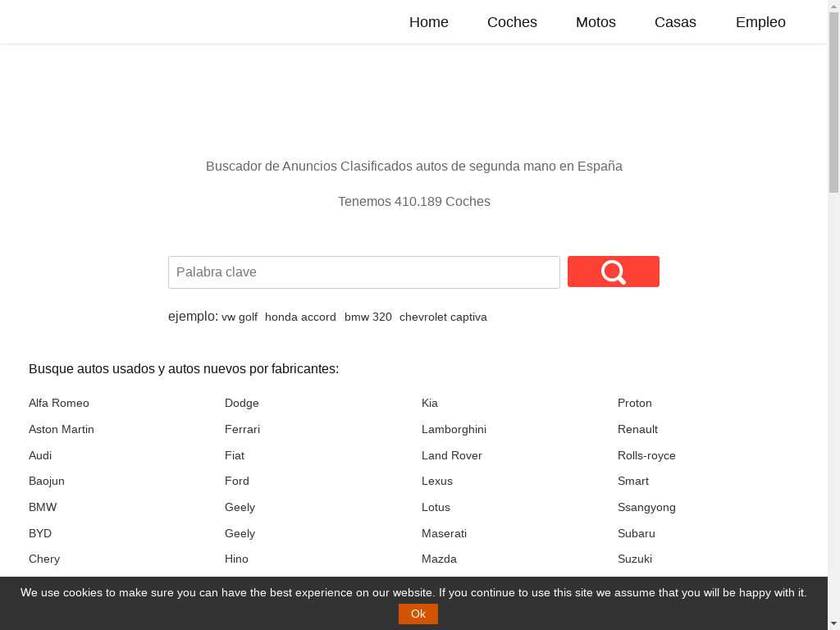Browse Proton cars

(x=634, y=403)
